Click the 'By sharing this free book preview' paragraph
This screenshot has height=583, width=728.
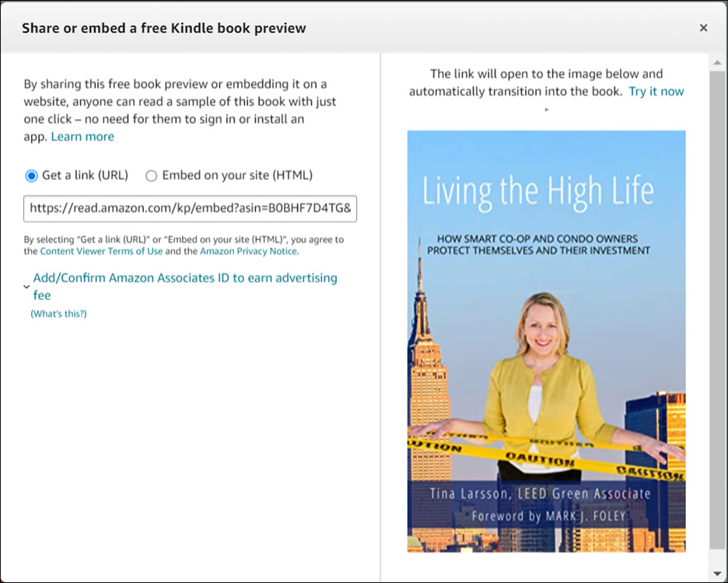point(180,110)
